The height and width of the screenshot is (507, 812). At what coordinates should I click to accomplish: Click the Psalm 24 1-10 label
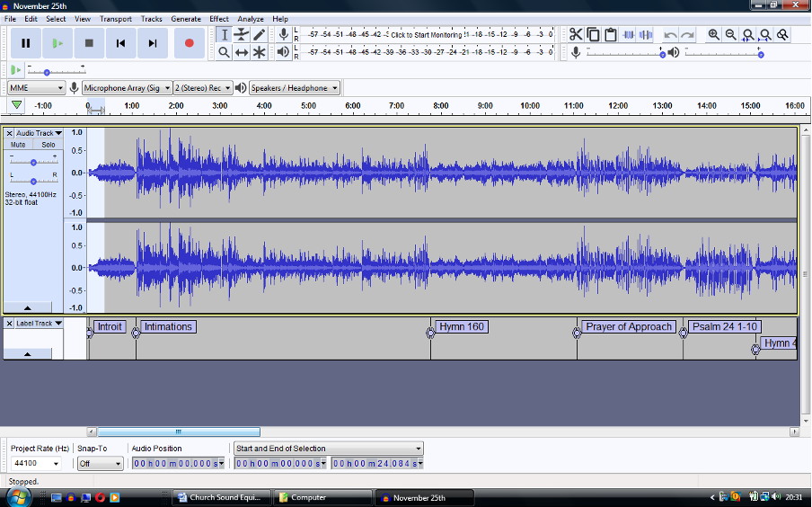tap(725, 326)
